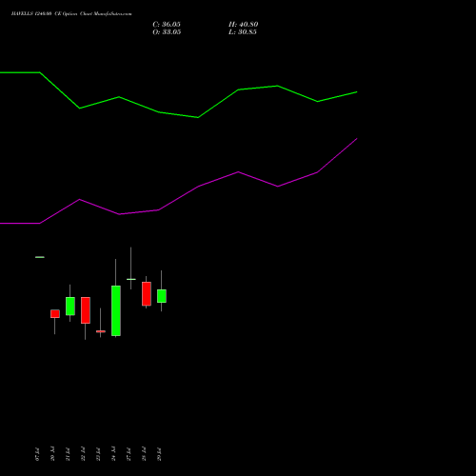Click the 24 Jul date label
Screen dimensions: 476x476
coord(113,454)
